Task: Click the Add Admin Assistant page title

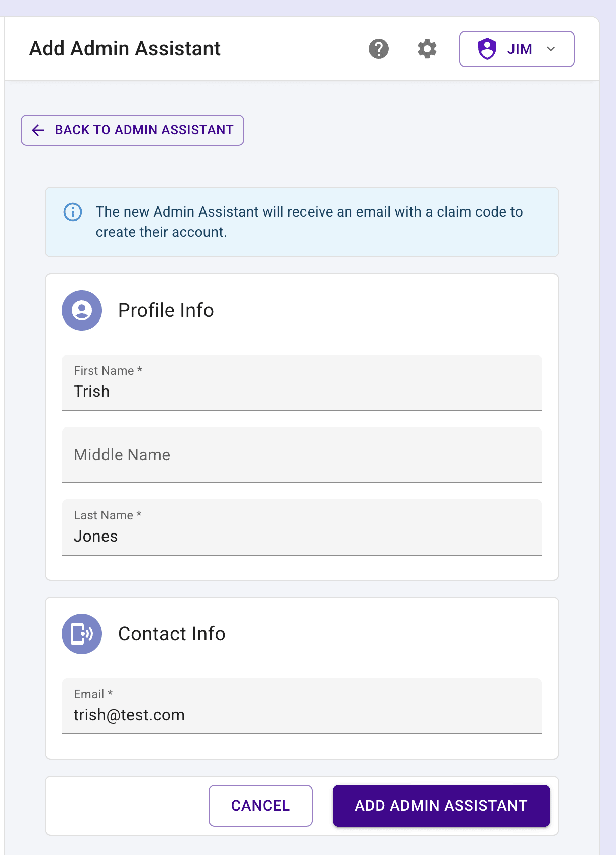Action: [x=125, y=49]
